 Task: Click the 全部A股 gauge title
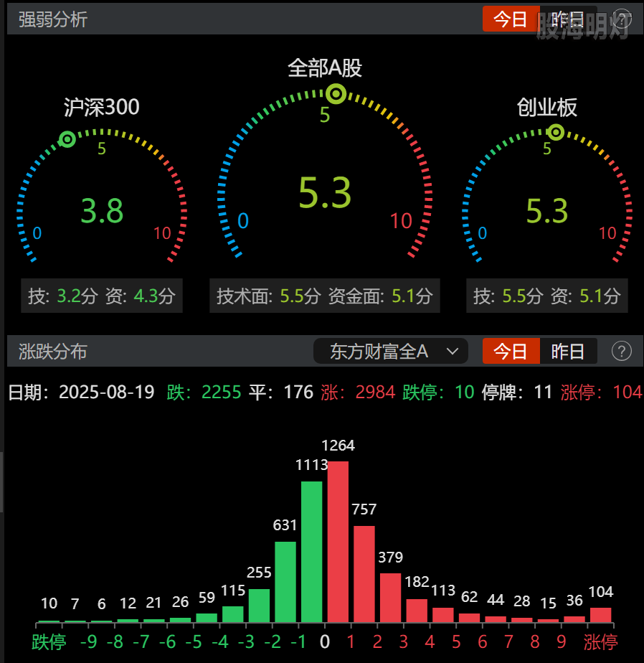click(x=325, y=67)
